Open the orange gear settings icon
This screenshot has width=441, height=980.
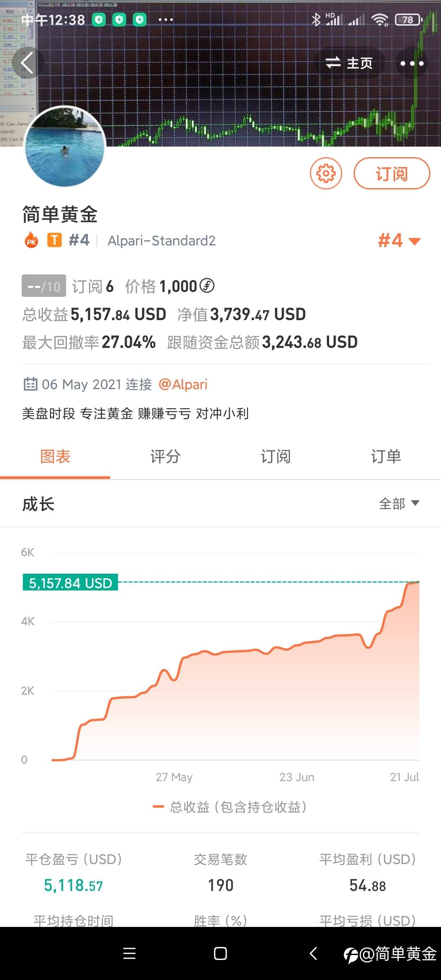[326, 174]
